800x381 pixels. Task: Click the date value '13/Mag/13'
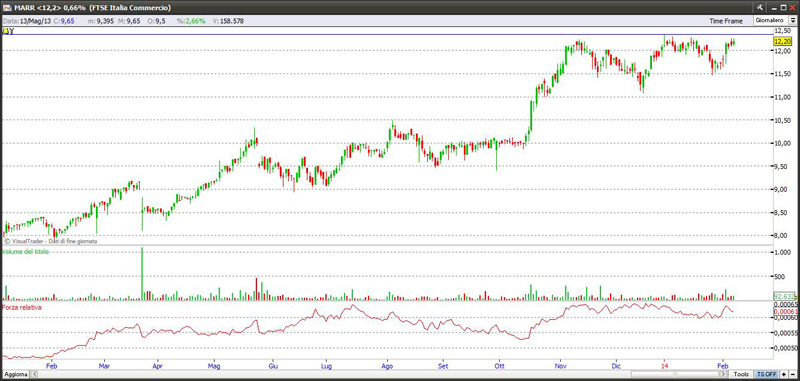(x=35, y=21)
